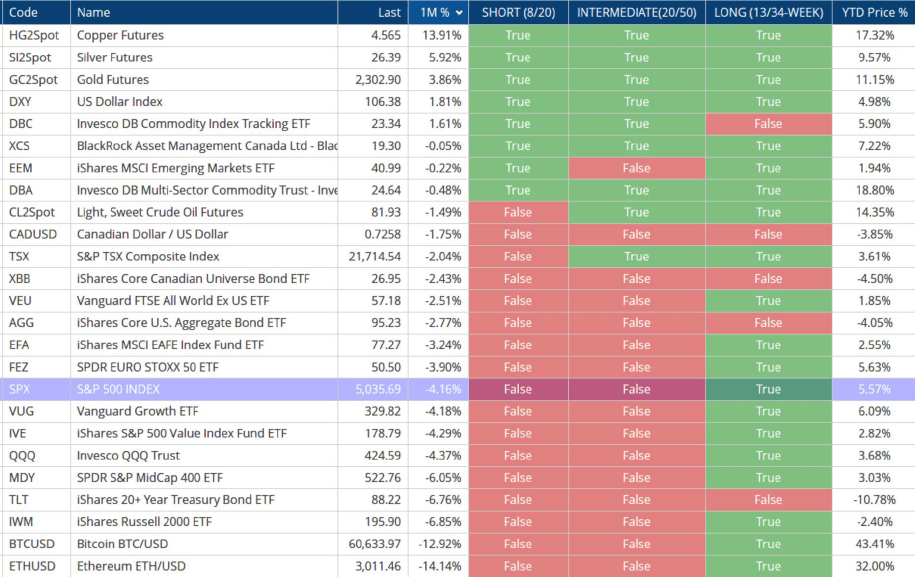Select the Copper Futures name
The width and height of the screenshot is (915, 580).
[120, 35]
